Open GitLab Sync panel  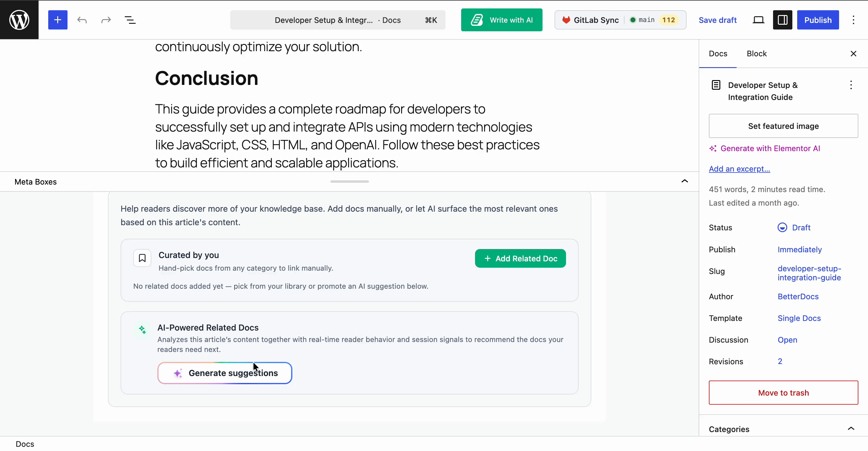click(620, 20)
